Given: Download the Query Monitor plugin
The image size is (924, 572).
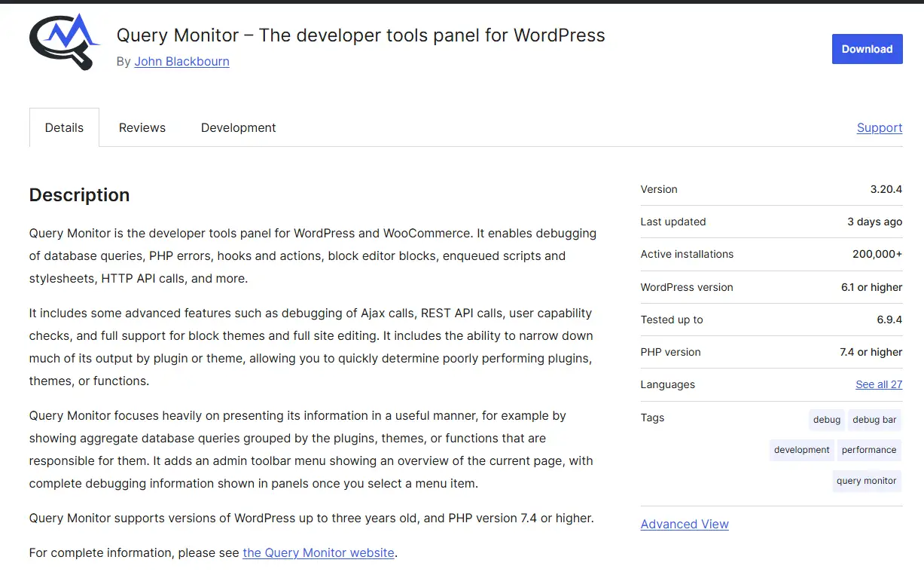Looking at the screenshot, I should 867,49.
